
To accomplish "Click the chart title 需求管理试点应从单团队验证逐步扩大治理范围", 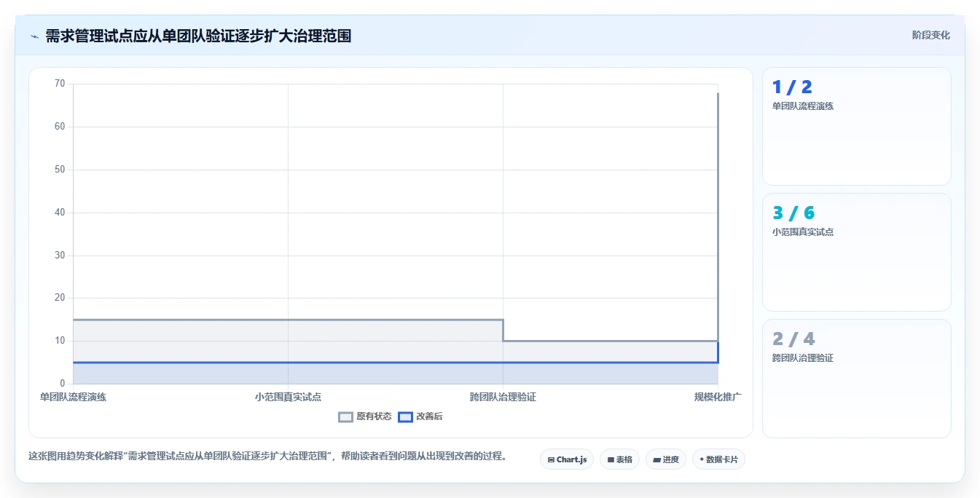I will (198, 36).
